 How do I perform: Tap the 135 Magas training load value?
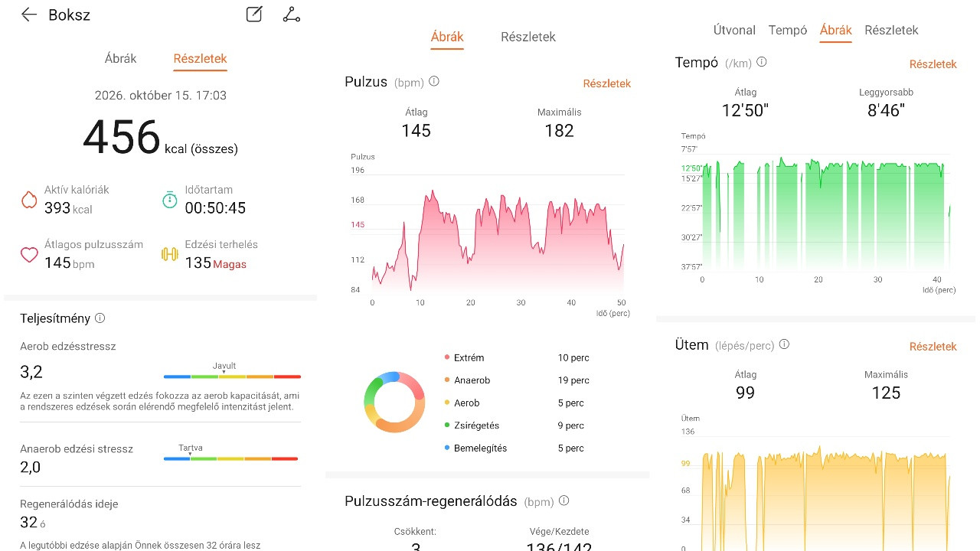215,263
